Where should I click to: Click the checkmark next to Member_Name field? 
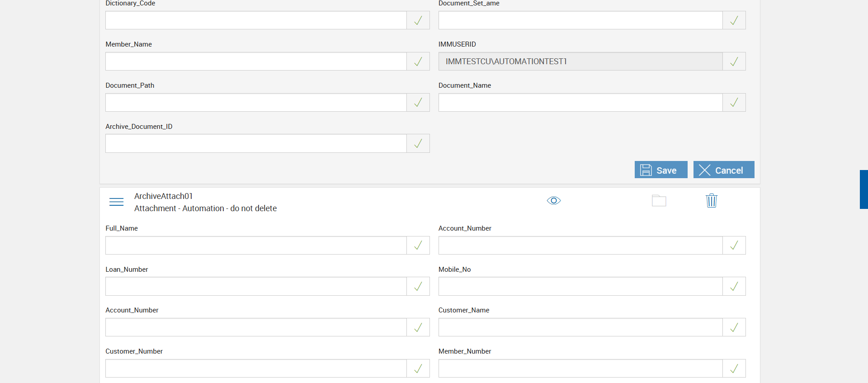tap(418, 61)
